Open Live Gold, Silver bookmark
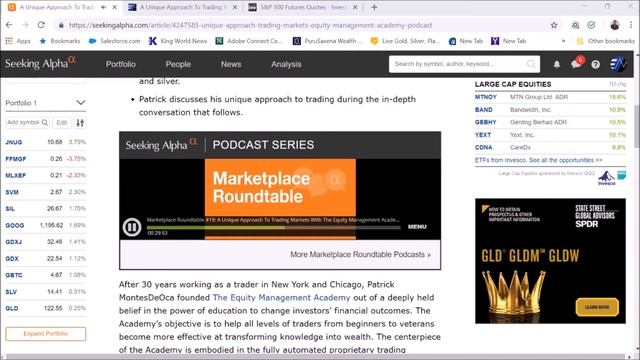The width and height of the screenshot is (640, 360). pyautogui.click(x=405, y=41)
